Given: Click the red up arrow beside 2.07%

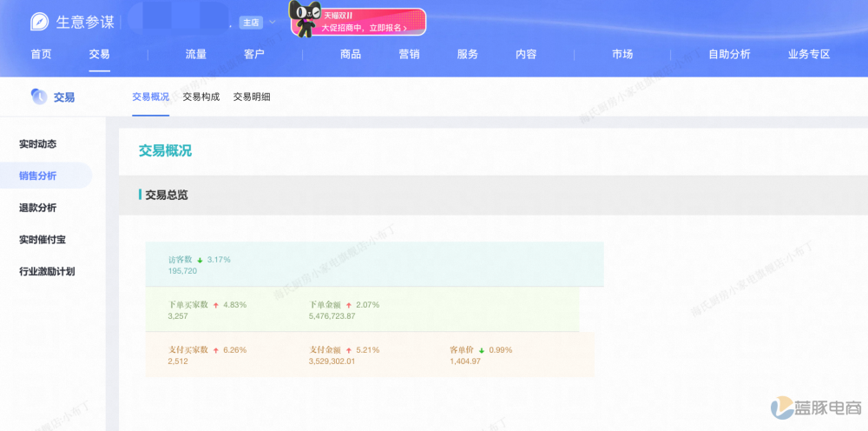Looking at the screenshot, I should [x=349, y=305].
